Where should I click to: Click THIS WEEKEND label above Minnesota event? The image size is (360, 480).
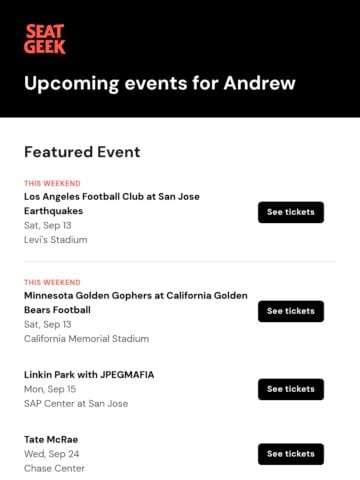[52, 282]
